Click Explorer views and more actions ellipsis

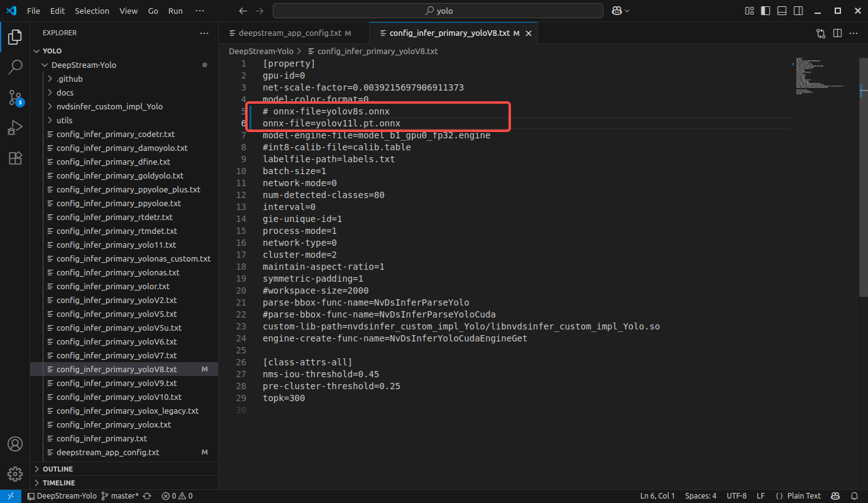pos(204,33)
